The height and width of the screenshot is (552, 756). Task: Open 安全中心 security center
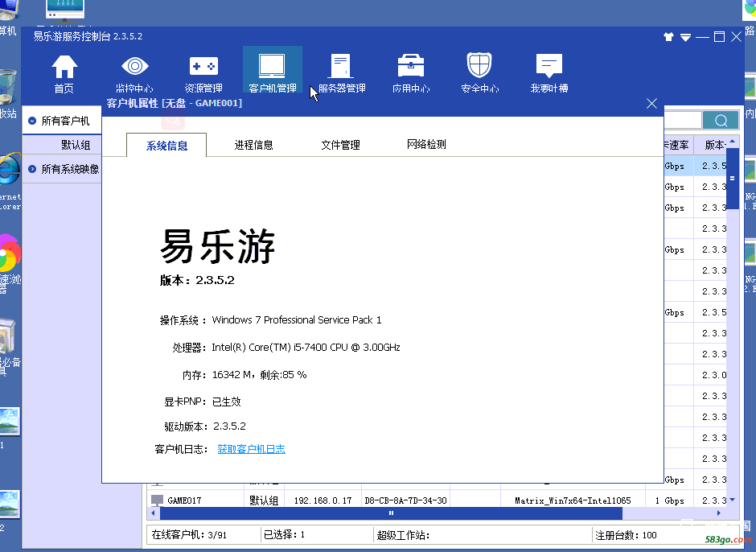480,72
